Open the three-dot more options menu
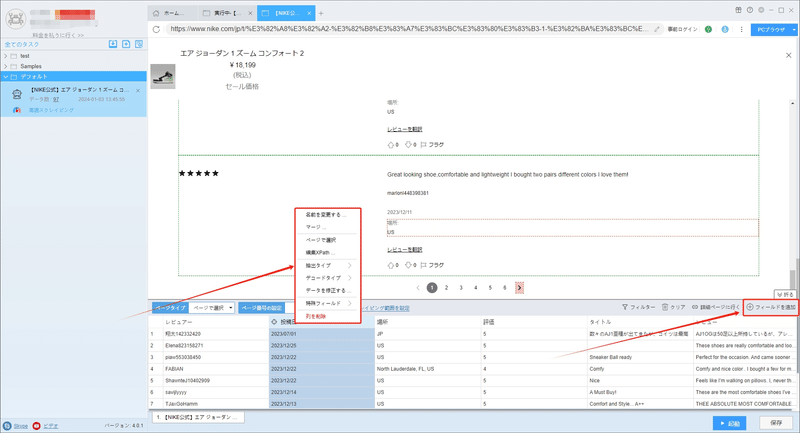The image size is (800, 433). click(741, 29)
